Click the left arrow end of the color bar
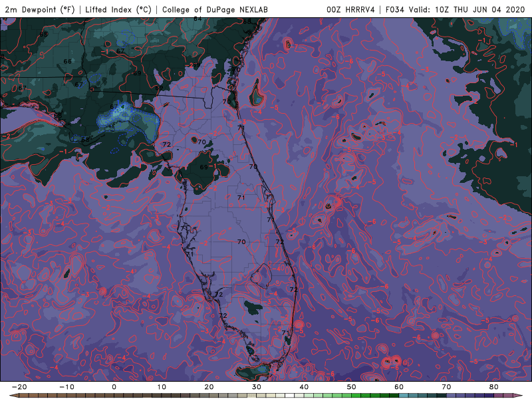The image size is (532, 399). [x=13, y=396]
